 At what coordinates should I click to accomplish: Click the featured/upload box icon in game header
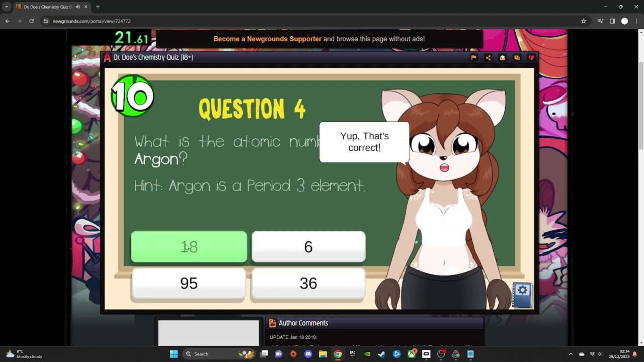pyautogui.click(x=502, y=58)
